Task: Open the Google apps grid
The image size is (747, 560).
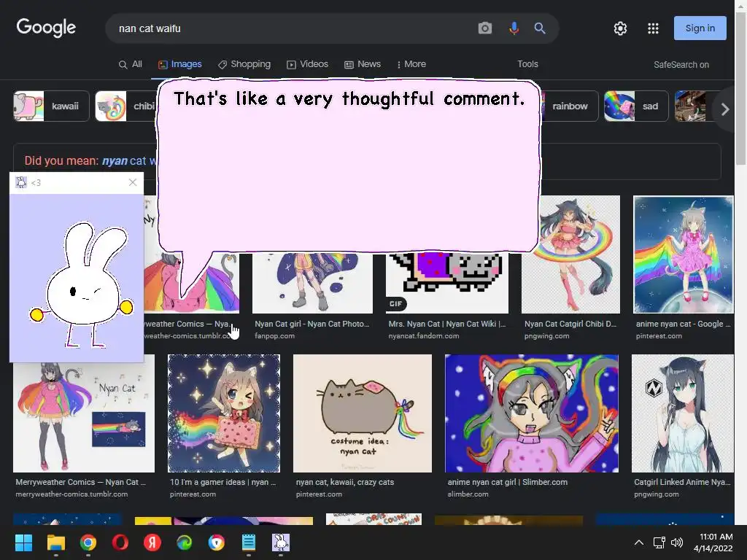Action: point(653,28)
